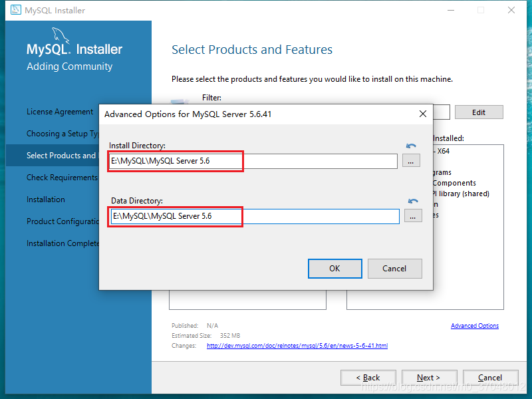Click the 'Estimated Size: 352 MB' text

pyautogui.click(x=206, y=336)
